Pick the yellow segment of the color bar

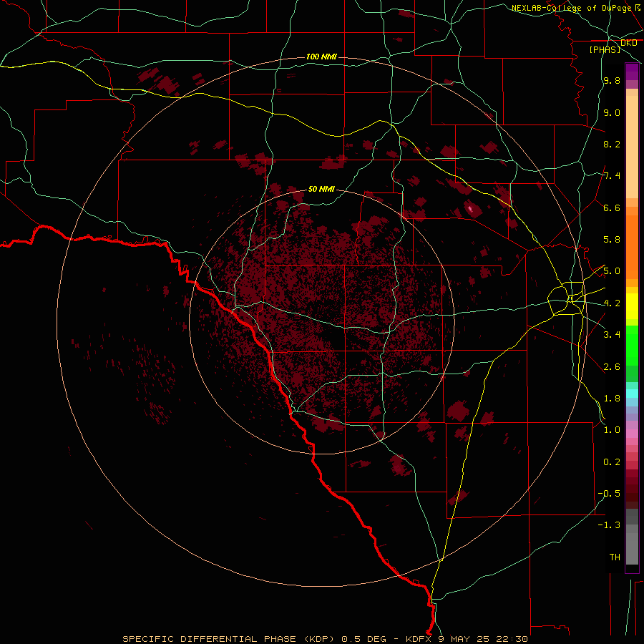pos(632,306)
